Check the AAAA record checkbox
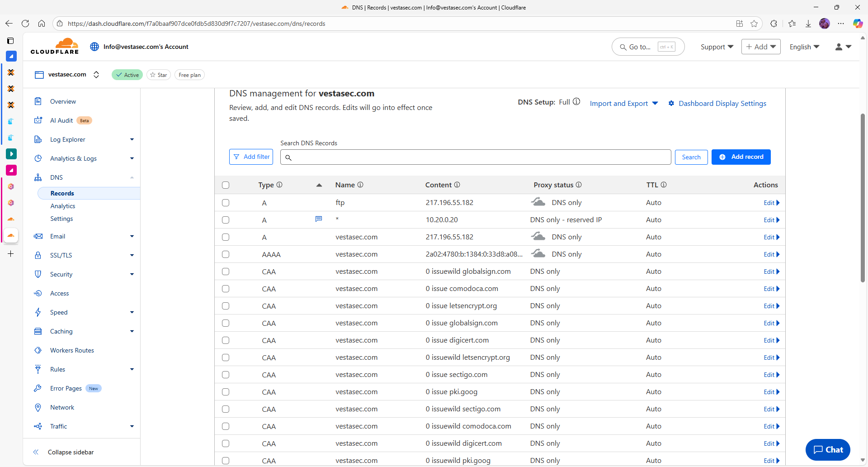 (x=226, y=254)
